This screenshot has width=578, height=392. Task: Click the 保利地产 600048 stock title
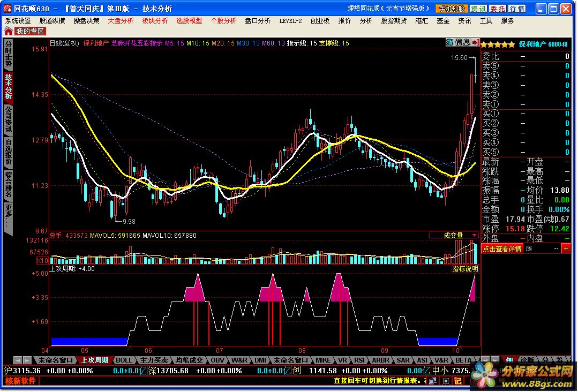543,44
